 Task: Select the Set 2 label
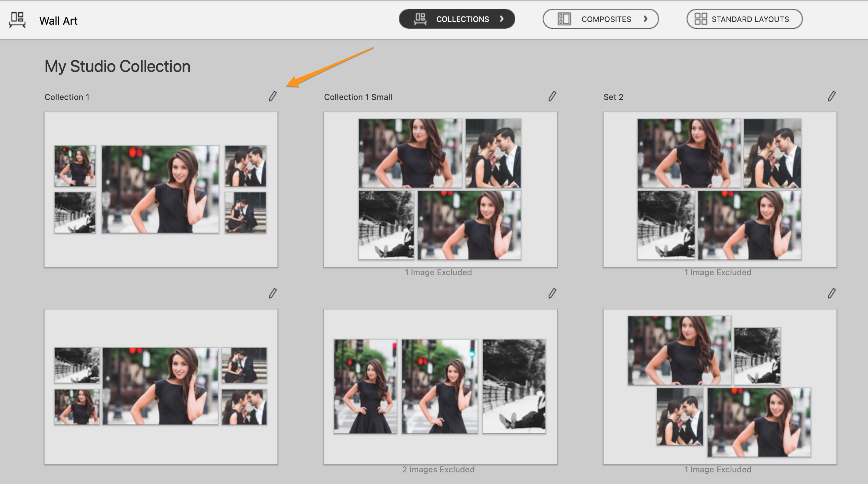[x=613, y=97]
